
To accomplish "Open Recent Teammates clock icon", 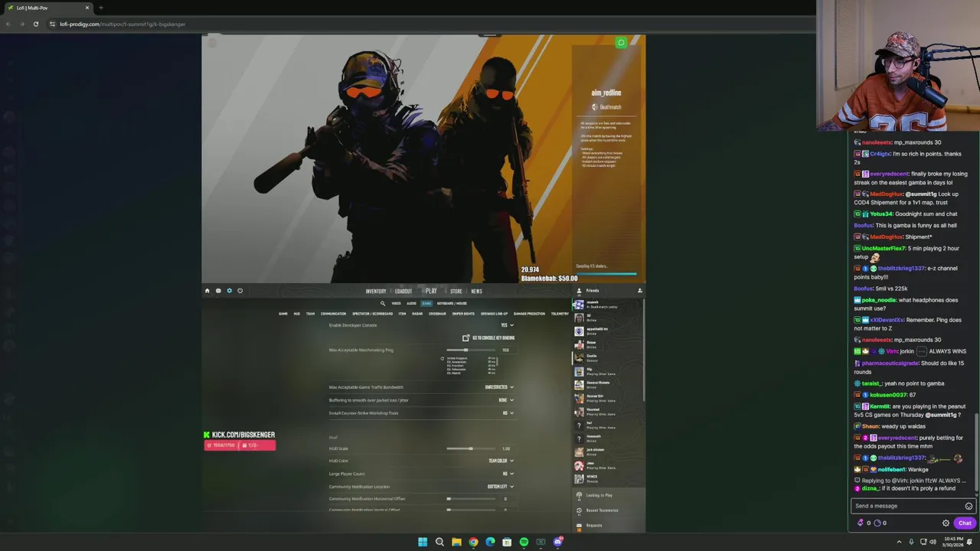I will pyautogui.click(x=579, y=510).
